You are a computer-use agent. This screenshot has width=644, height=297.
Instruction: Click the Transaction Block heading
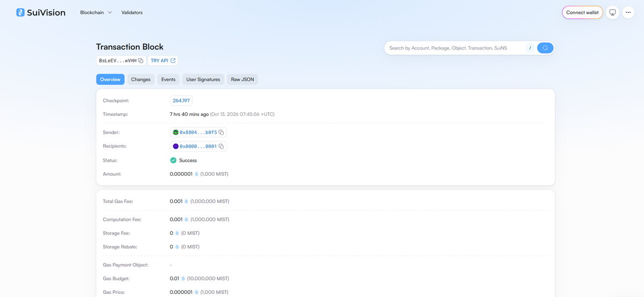click(x=130, y=47)
